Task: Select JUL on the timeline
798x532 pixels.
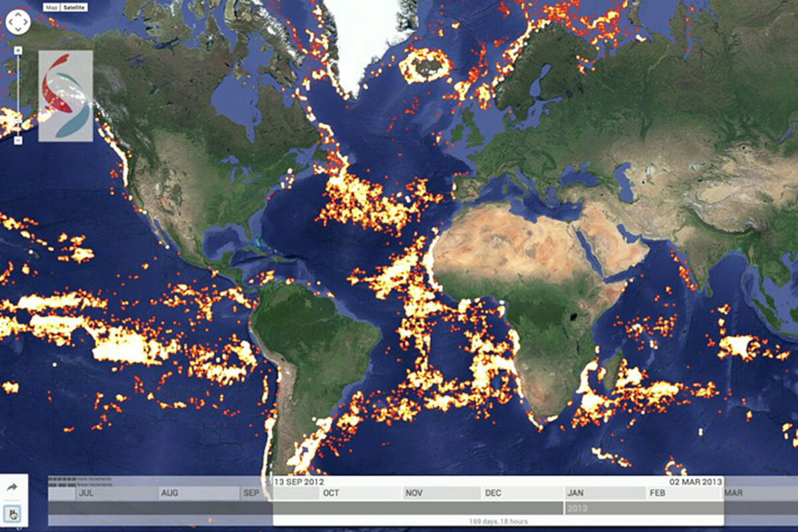Action: (x=86, y=493)
